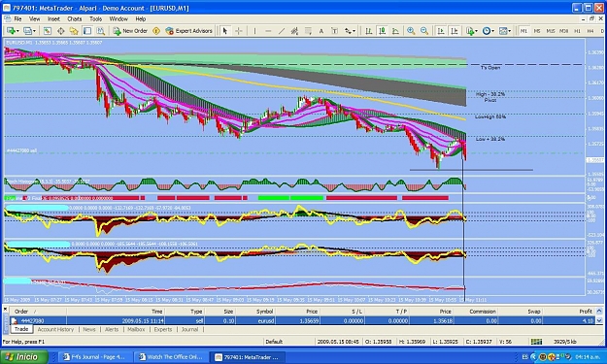Zoom out on the chart
Viewport: 607px width, 364px height.
tap(424, 31)
